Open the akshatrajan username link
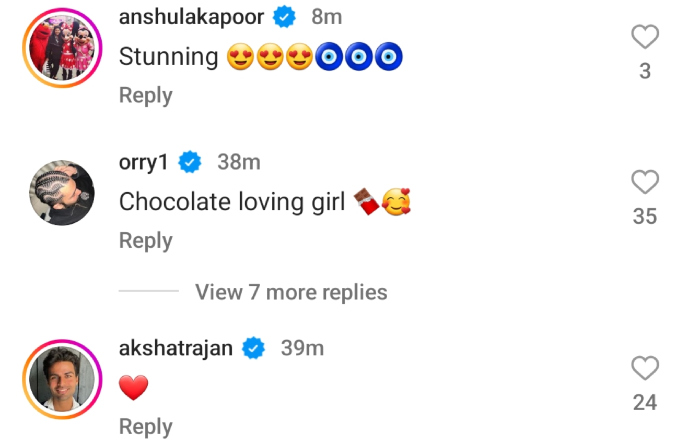Viewport: 700px width, 447px height. point(175,348)
